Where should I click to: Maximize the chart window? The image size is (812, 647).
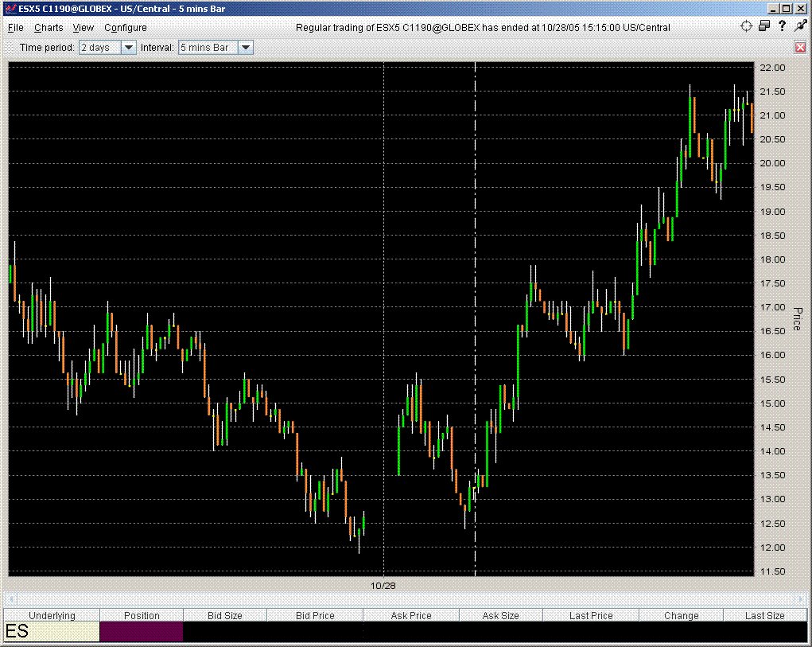click(786, 9)
